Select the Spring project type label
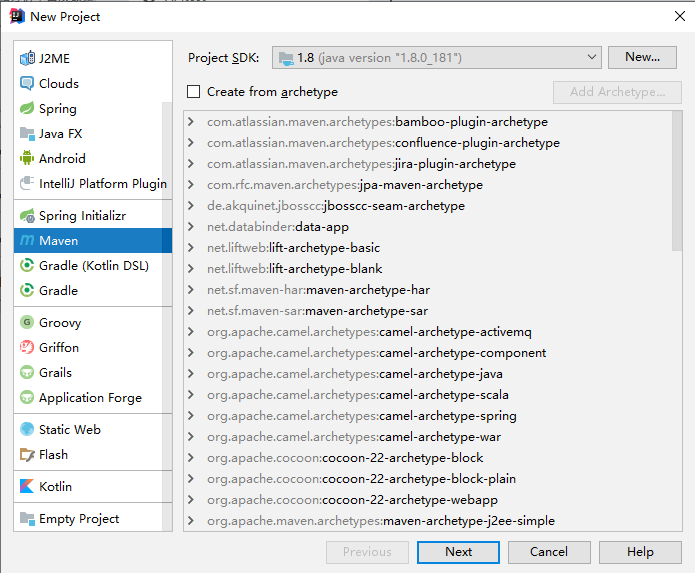 pyautogui.click(x=58, y=109)
